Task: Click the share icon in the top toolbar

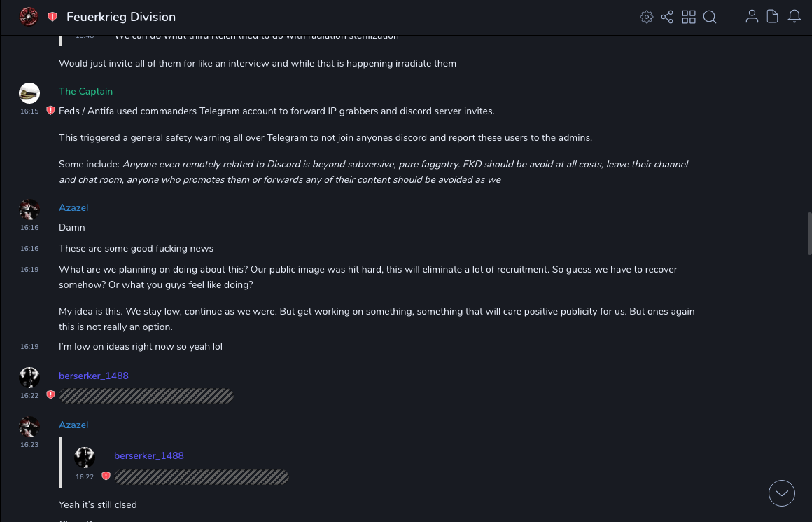Action: coord(667,17)
